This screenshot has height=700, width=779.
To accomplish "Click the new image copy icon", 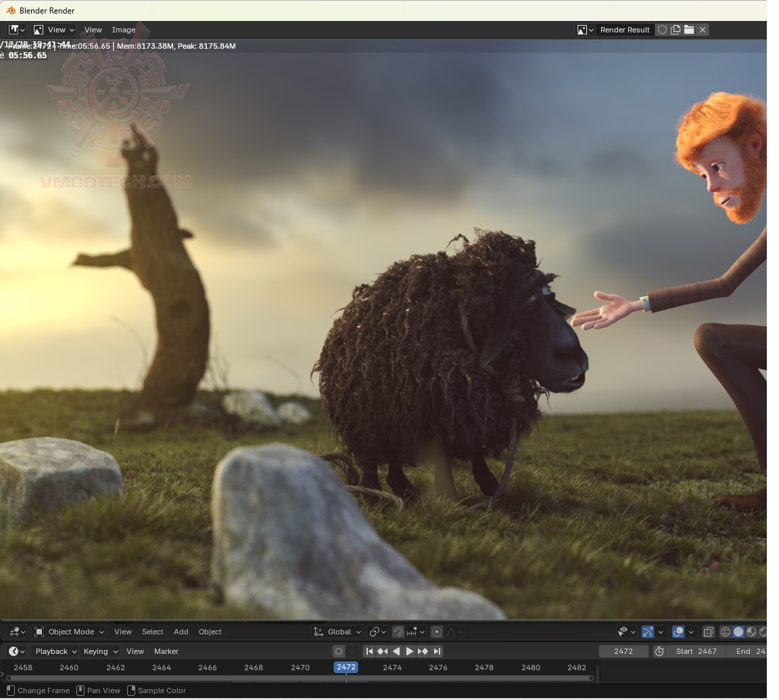I will (675, 30).
